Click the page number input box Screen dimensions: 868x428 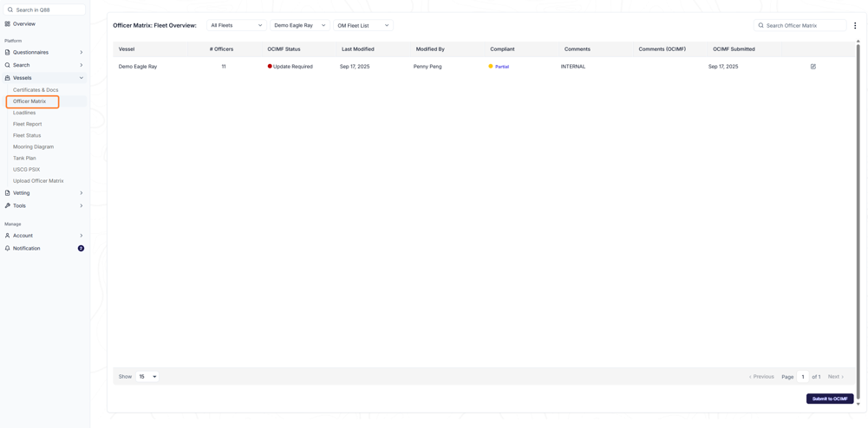click(x=803, y=377)
